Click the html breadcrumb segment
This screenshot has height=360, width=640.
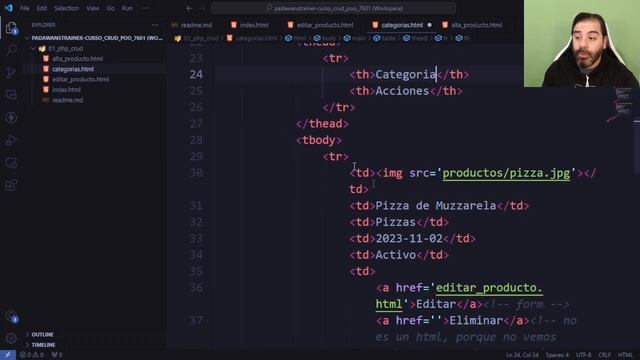click(296, 38)
